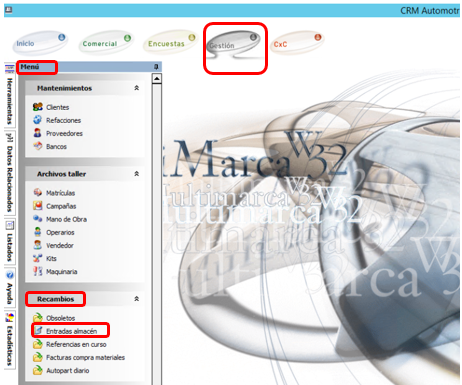Open Facturas compra materiales link

(x=85, y=357)
